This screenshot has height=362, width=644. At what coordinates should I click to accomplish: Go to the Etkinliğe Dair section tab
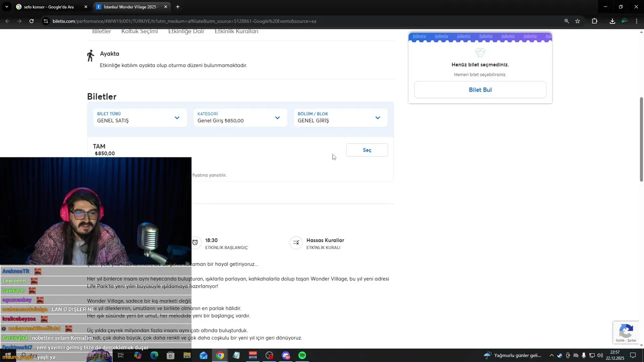click(x=186, y=31)
